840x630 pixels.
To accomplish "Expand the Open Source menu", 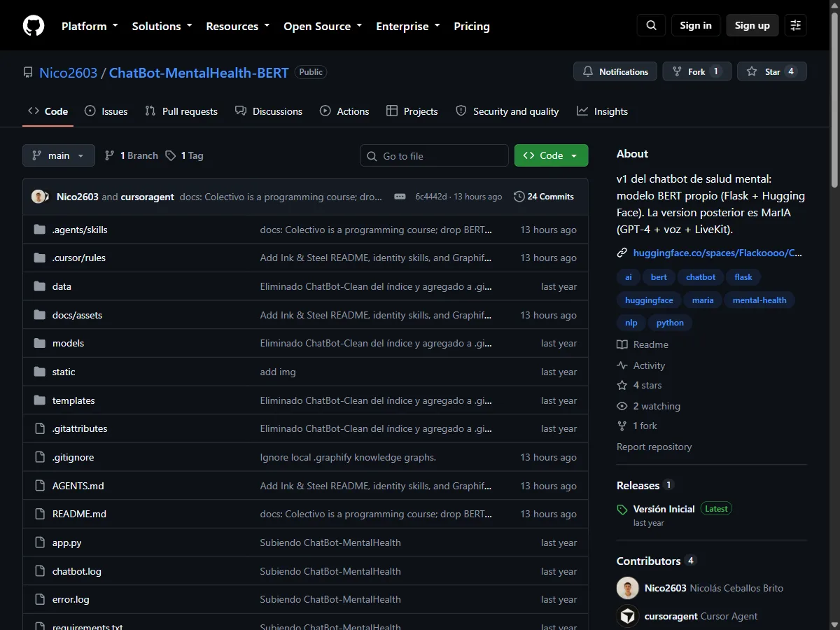I will click(323, 26).
